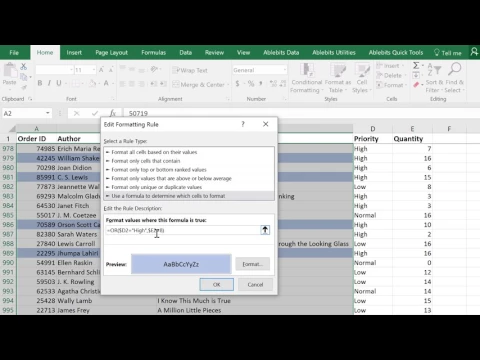Open Format as Table gallery
Viewport: 480px width, 360px height.
(338, 79)
